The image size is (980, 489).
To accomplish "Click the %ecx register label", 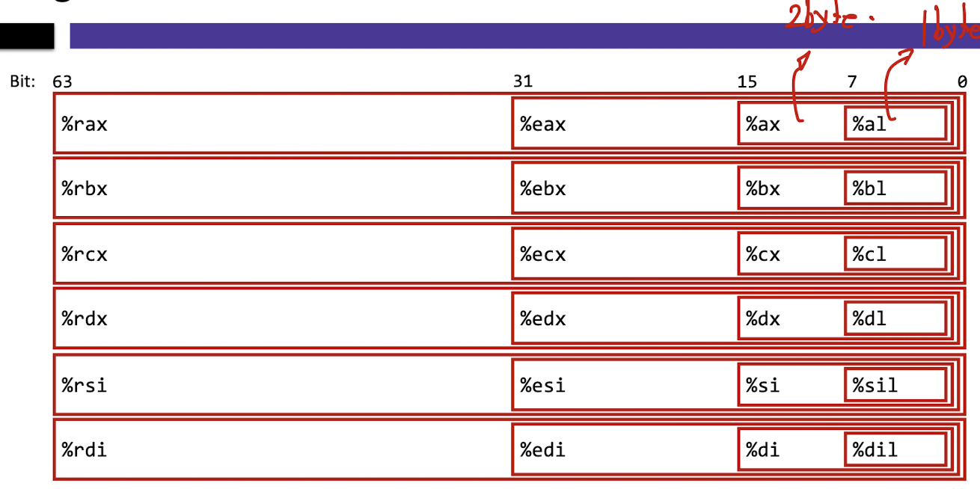I will (x=543, y=254).
